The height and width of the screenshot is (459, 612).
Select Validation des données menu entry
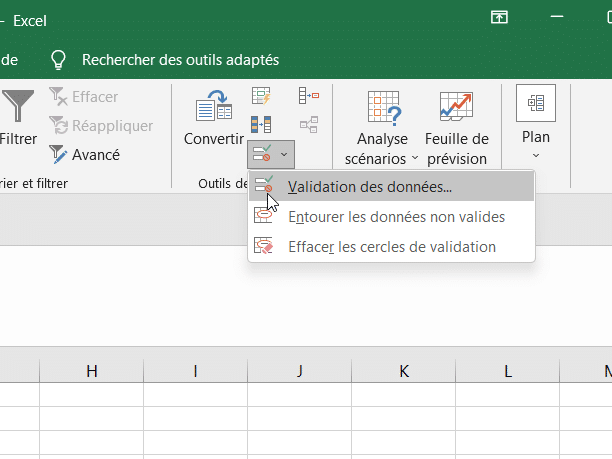pyautogui.click(x=391, y=187)
